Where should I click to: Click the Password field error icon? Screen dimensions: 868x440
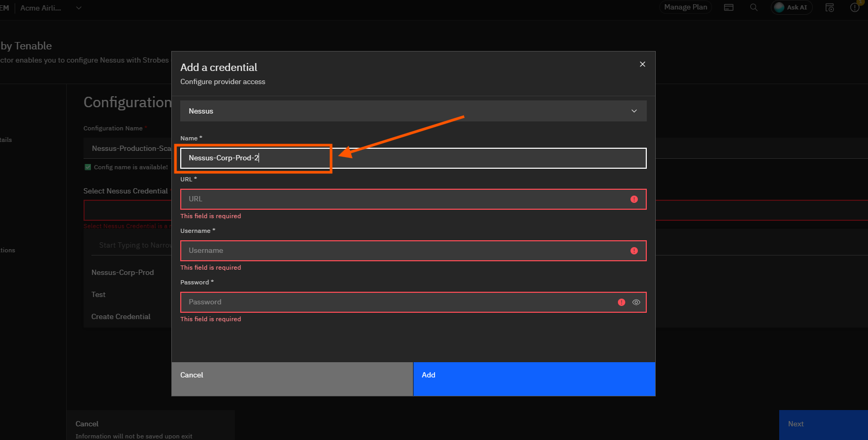(622, 302)
